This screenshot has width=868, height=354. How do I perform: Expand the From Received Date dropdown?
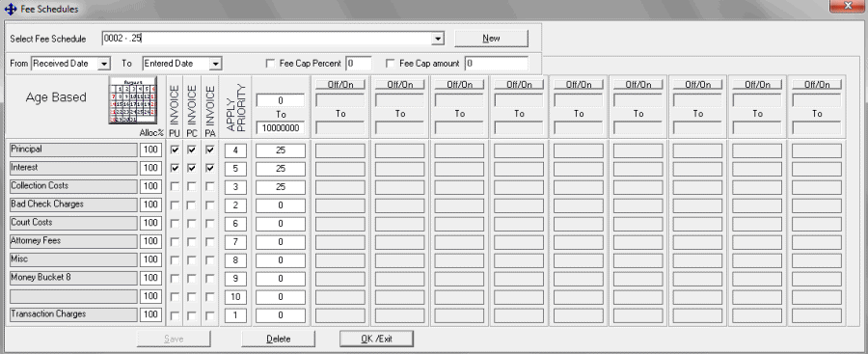[103, 64]
